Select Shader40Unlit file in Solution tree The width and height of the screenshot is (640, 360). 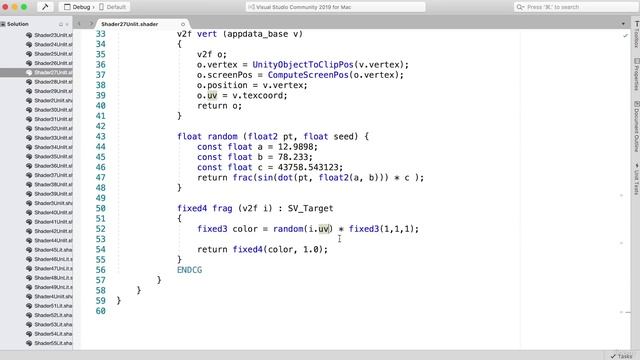point(49,213)
